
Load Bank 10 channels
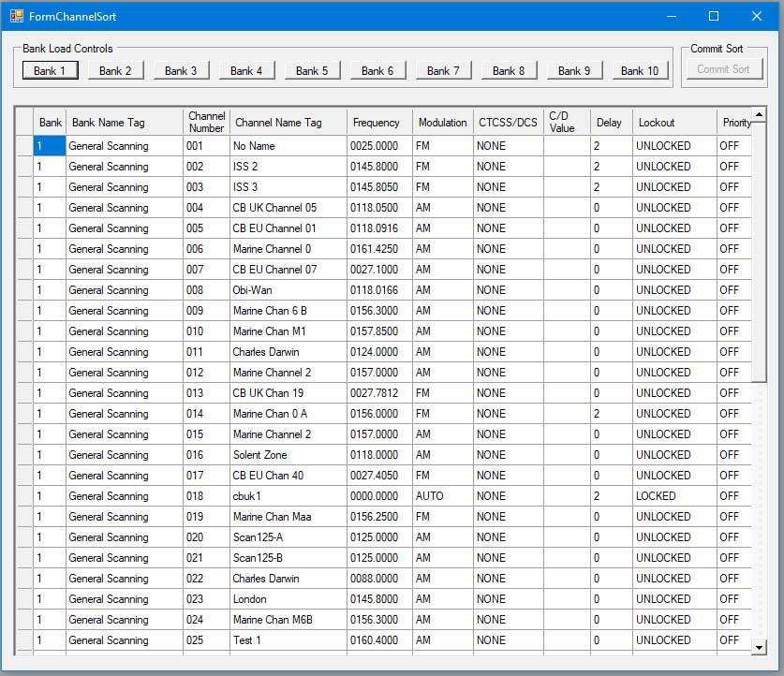(640, 70)
